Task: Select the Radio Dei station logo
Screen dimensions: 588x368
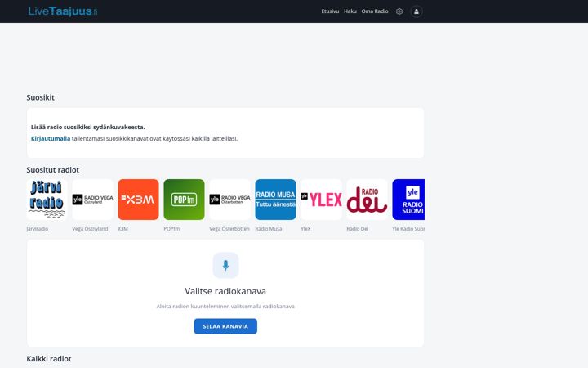Action: (x=367, y=200)
